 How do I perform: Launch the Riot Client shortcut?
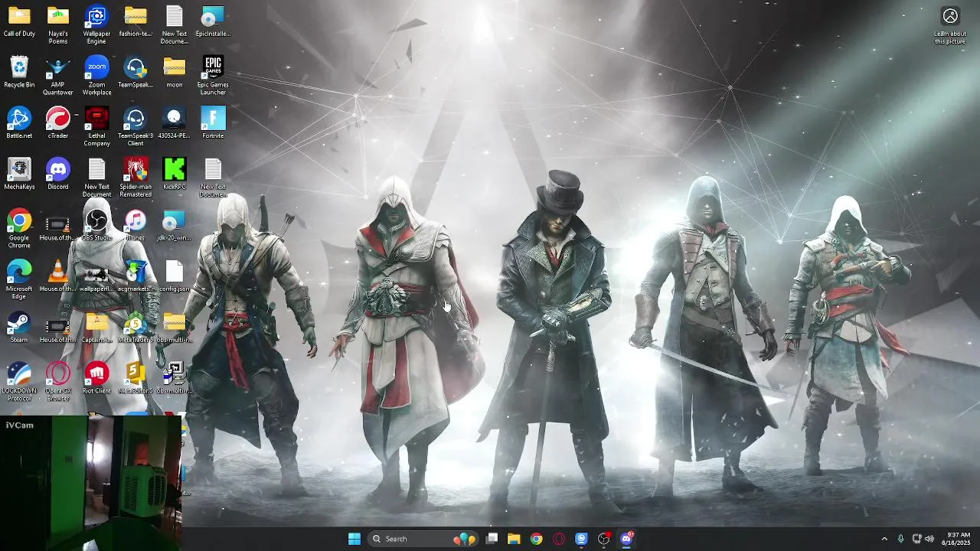pyautogui.click(x=96, y=378)
